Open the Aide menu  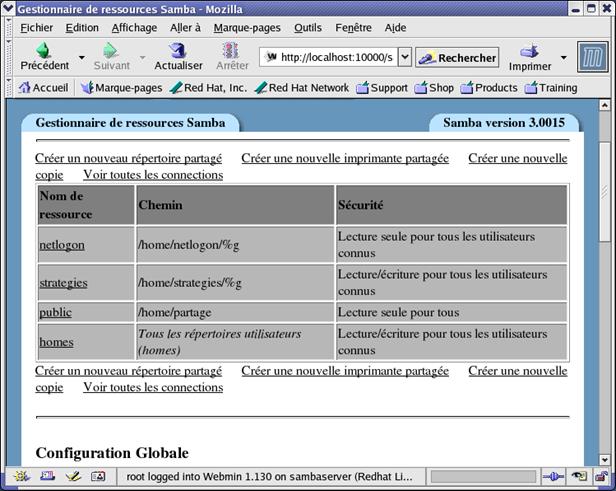click(395, 27)
